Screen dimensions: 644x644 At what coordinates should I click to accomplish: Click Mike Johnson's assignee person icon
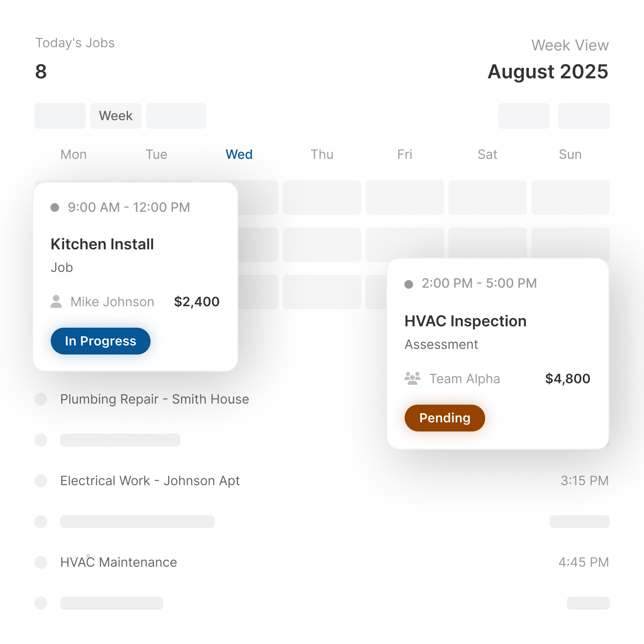56,302
